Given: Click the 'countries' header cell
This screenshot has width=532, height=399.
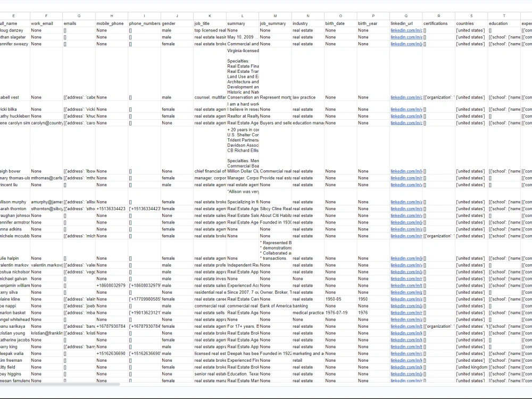Looking at the screenshot, I should pos(471,23).
